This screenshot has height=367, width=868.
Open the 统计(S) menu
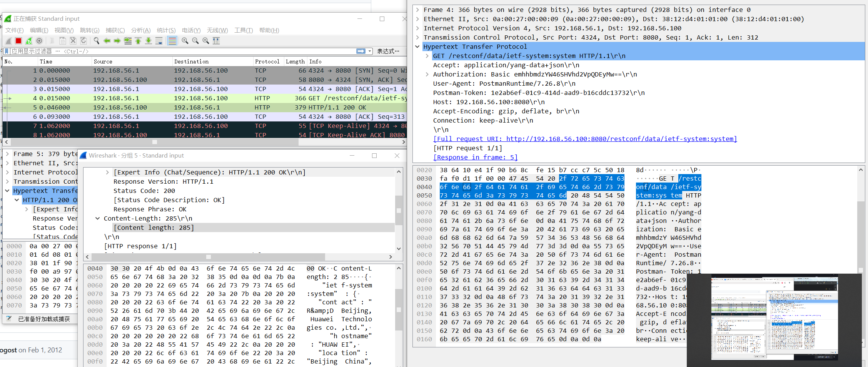click(x=166, y=30)
